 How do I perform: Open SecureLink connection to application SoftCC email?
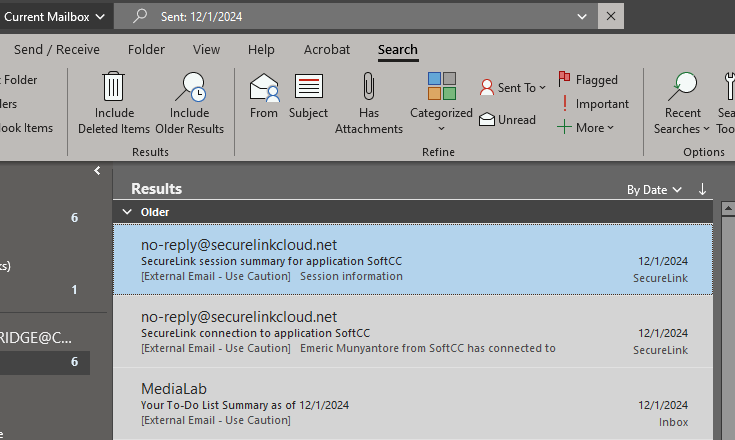[413, 331]
